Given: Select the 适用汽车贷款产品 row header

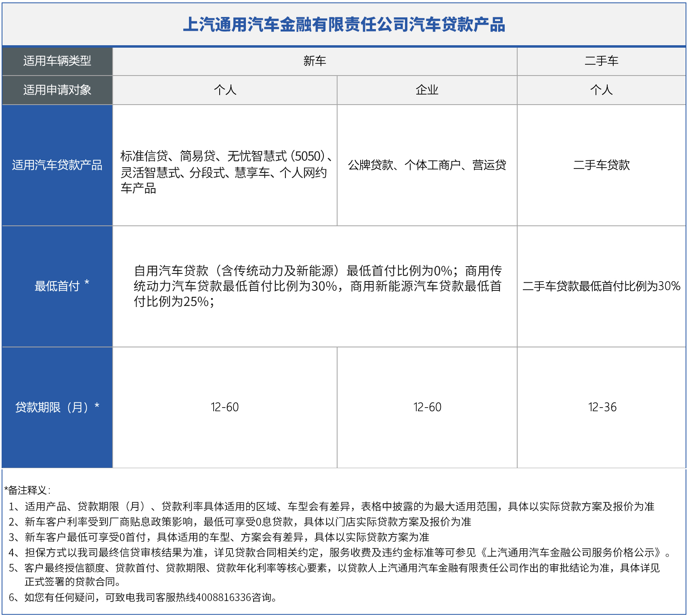Looking at the screenshot, I should (x=57, y=165).
